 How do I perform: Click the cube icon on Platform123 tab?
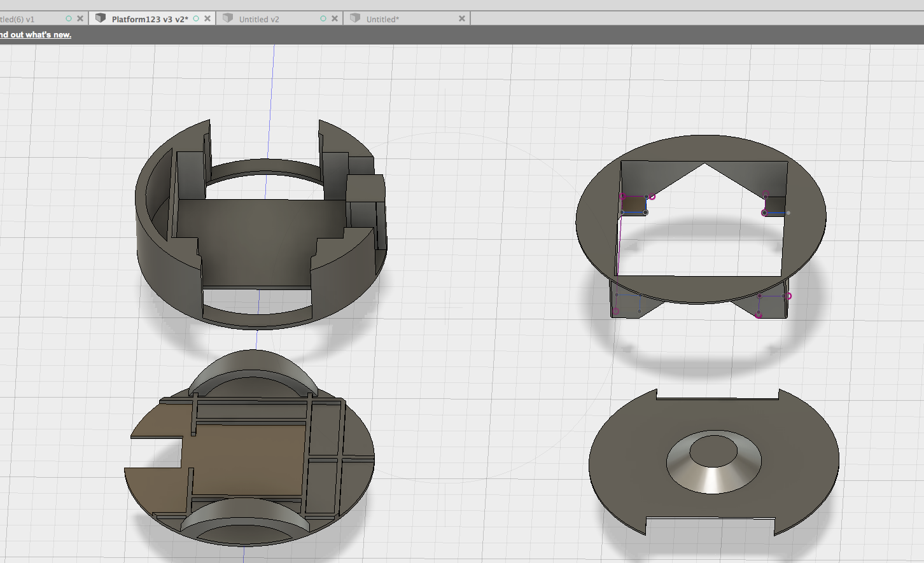pyautogui.click(x=101, y=18)
